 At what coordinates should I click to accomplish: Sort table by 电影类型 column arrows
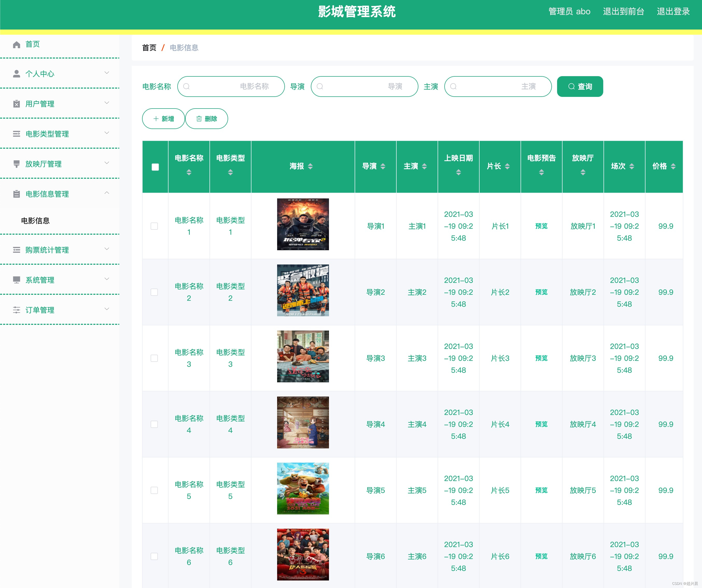tap(230, 173)
